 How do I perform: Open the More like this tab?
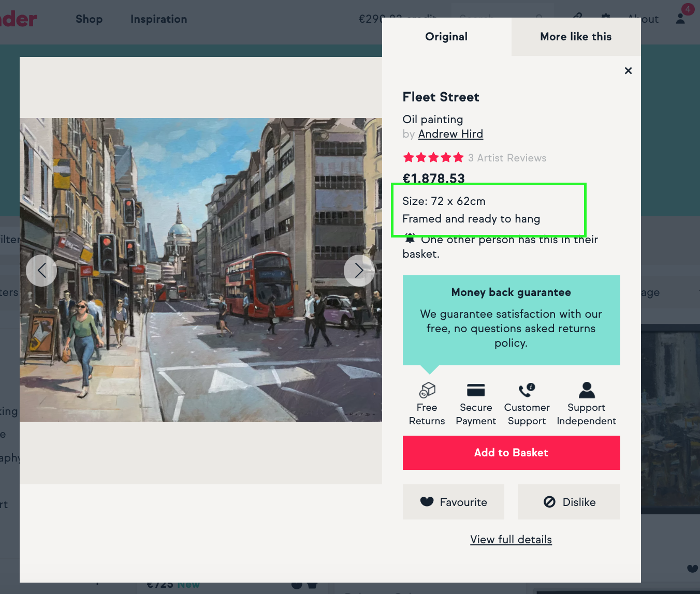coord(576,37)
